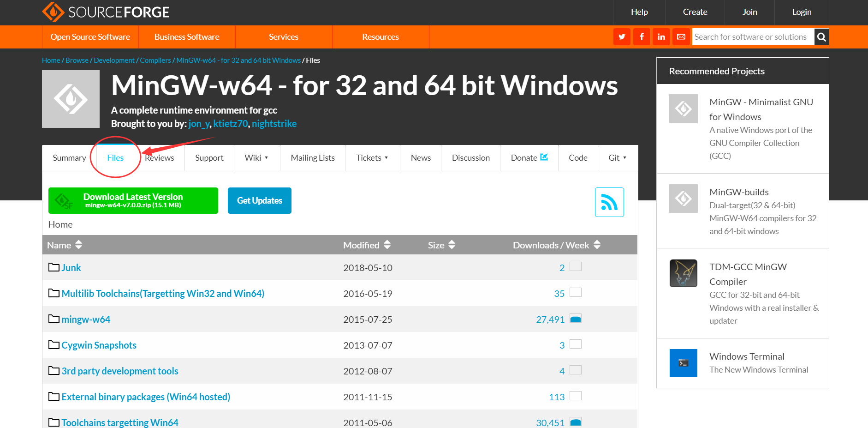Open the Home breadcrumb link

[x=51, y=60]
